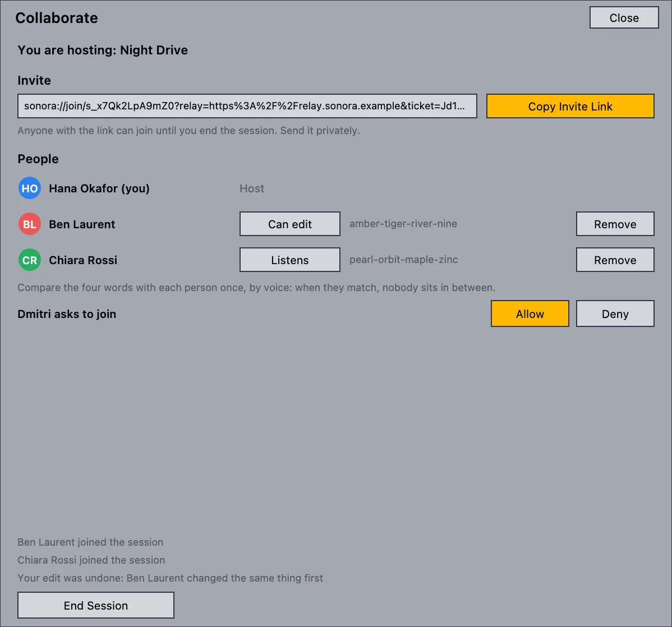Click the name Ben Laurent
This screenshot has height=627, width=672.
(x=82, y=224)
